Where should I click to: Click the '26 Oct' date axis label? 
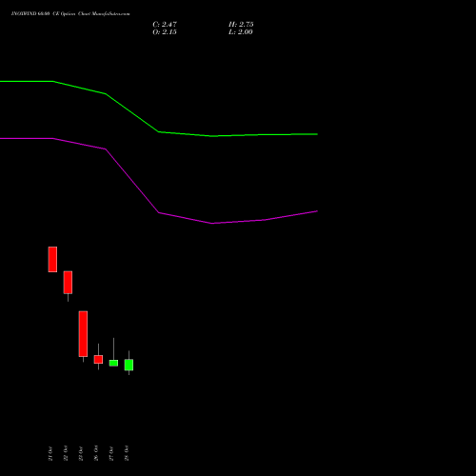(96, 453)
